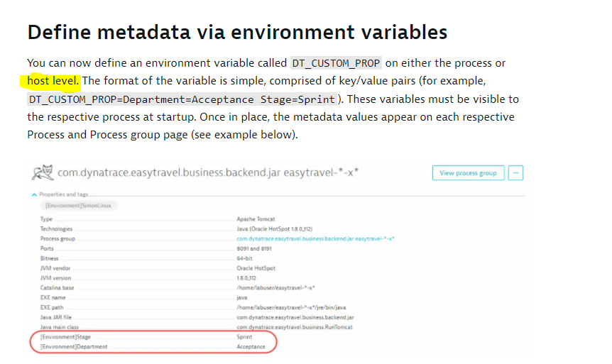Click the Sprint stage value
Screen dimensions: 612x364
pyautogui.click(x=245, y=337)
